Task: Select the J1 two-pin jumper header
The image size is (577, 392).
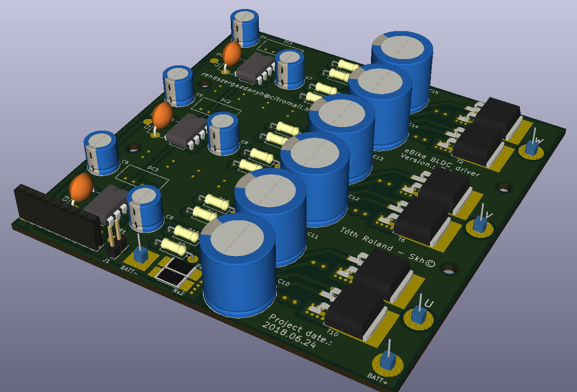Action: pyautogui.click(x=115, y=238)
